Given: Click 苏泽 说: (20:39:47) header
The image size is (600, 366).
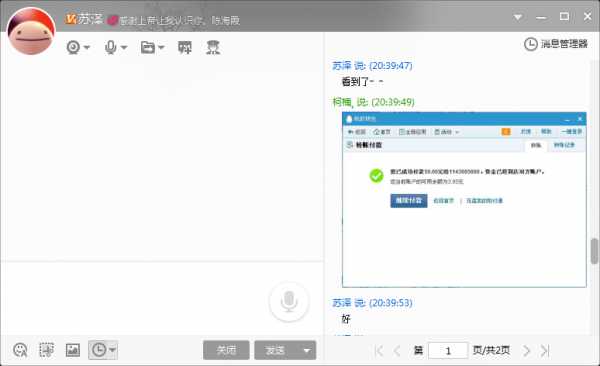Looking at the screenshot, I should point(372,66).
